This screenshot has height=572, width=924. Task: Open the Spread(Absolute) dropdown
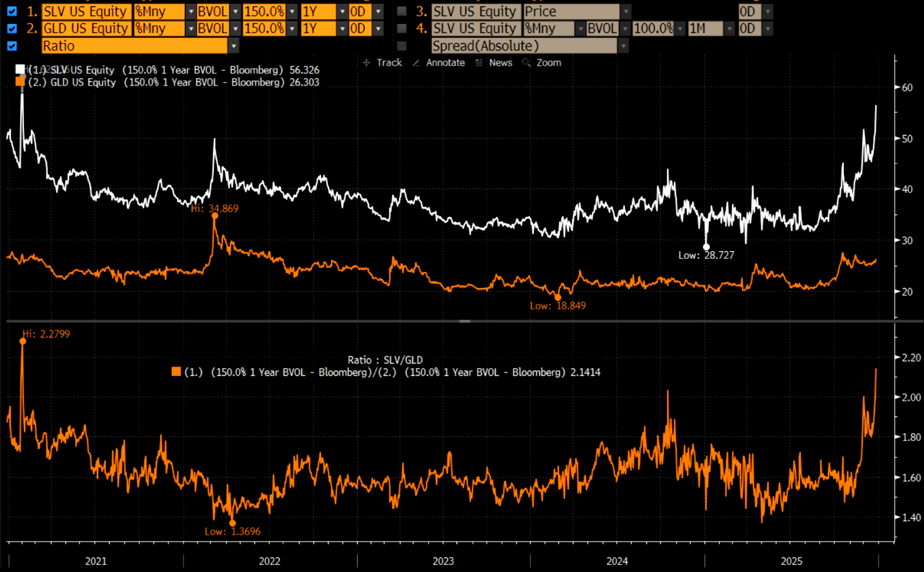623,46
